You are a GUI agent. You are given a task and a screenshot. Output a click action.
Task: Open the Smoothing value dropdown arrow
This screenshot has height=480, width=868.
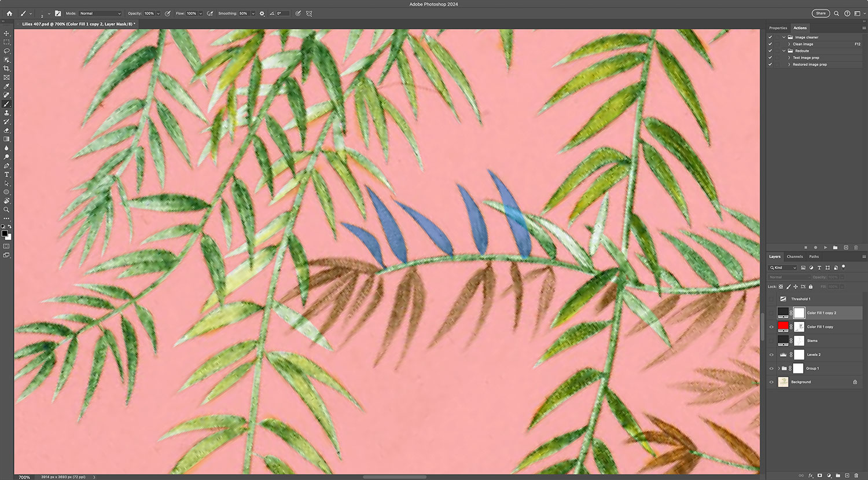(253, 13)
